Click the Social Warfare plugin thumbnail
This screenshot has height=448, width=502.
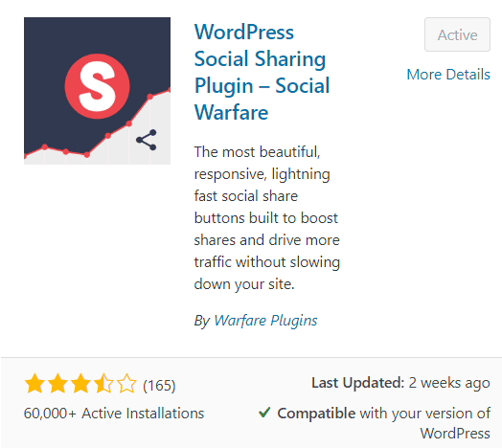(97, 91)
